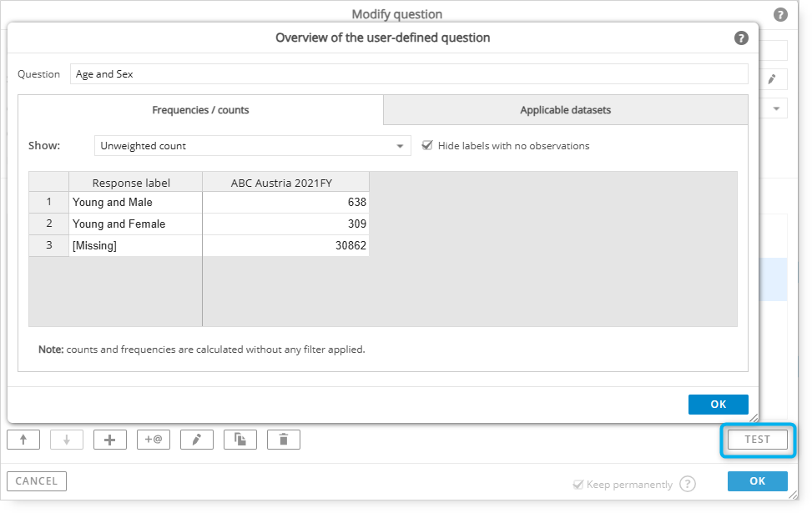Open help for Modify question window
The height and width of the screenshot is (513, 812).
(x=780, y=14)
